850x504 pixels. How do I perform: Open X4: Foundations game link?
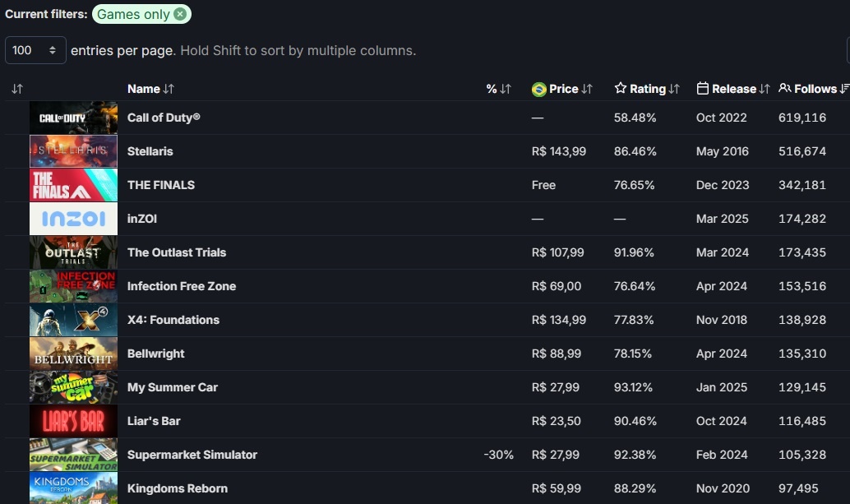point(173,320)
